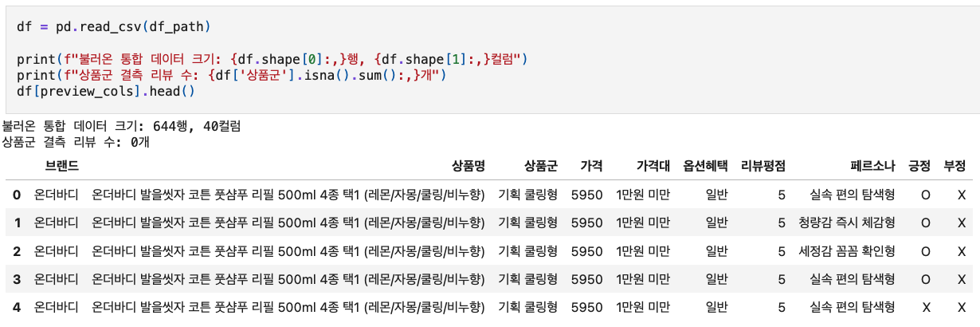Image resolution: width=980 pixels, height=327 pixels.
Task: Click row index 3 in the table
Action: [x=17, y=278]
